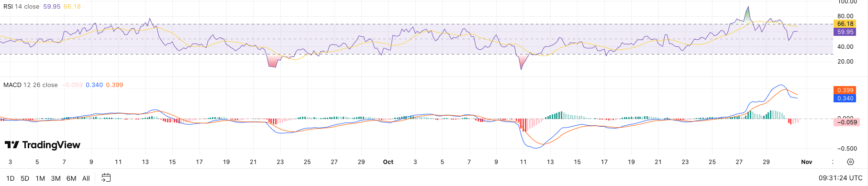Image resolution: width=868 pixels, height=186 pixels.
Task: Select the 1D time range
Action: point(10,178)
